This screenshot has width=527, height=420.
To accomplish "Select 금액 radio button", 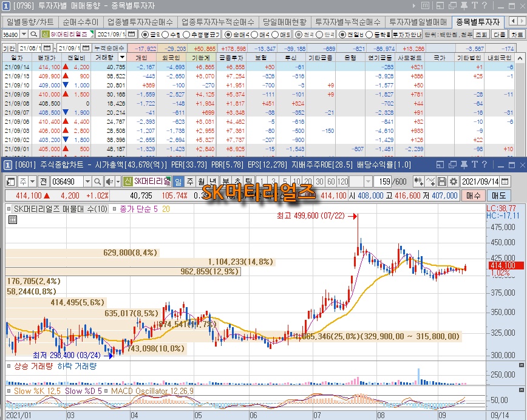I will click(x=144, y=34).
